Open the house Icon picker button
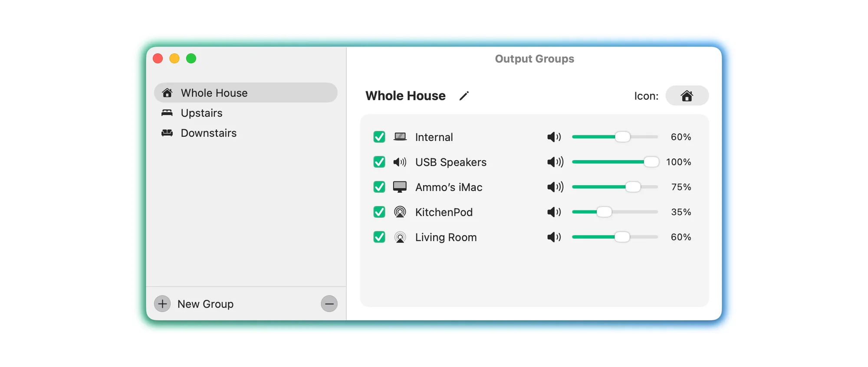 coord(687,95)
